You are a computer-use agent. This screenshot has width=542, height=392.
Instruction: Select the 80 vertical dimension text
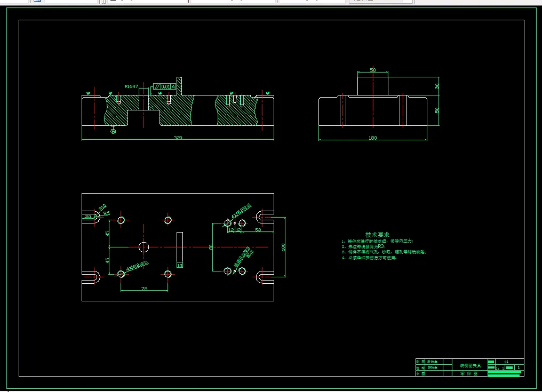211,247
